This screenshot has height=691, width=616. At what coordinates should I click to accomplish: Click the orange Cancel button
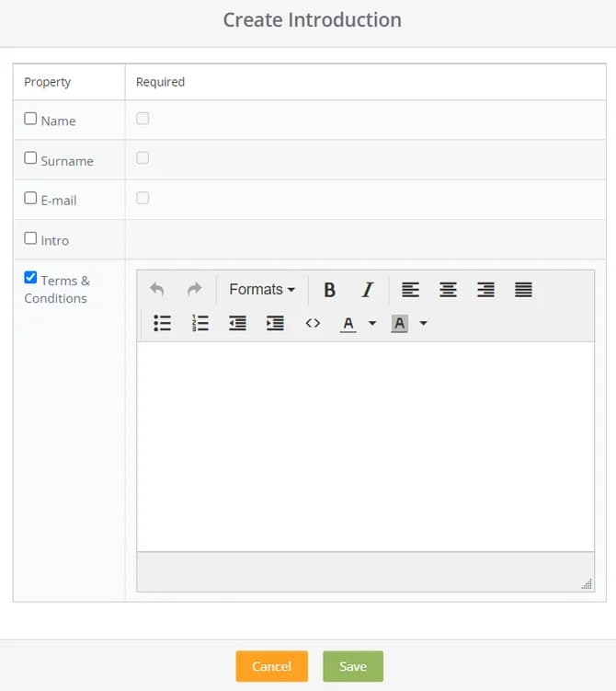[271, 666]
